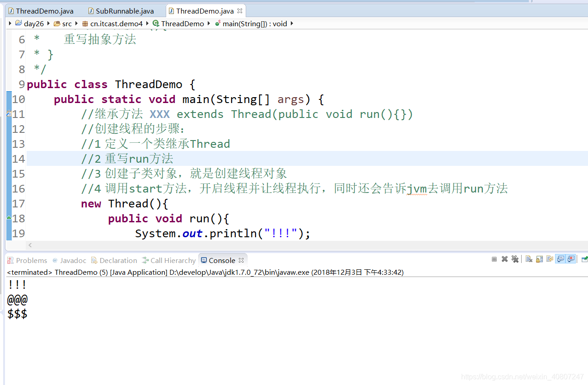Toggle show console when standard error changes
This screenshot has height=385, width=588.
click(x=571, y=259)
